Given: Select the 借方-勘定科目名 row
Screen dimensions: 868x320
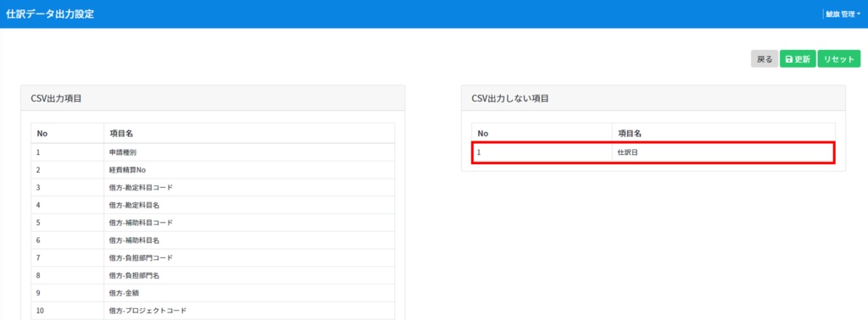Looking at the screenshot, I should (213, 205).
